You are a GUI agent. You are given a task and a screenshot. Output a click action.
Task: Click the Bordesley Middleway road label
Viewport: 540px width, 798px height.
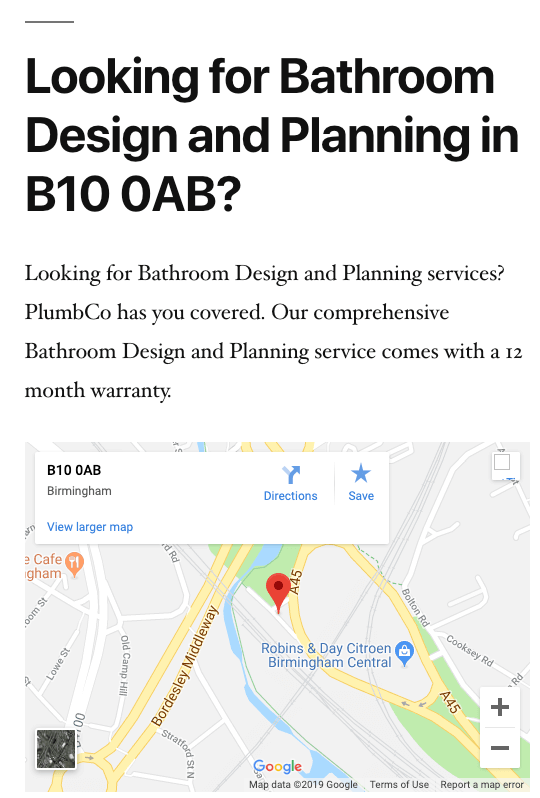185,666
